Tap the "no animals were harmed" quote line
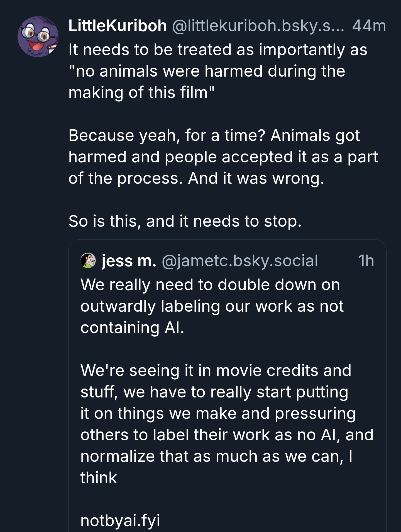Viewport: 401px width, 532px height. pyautogui.click(x=207, y=71)
